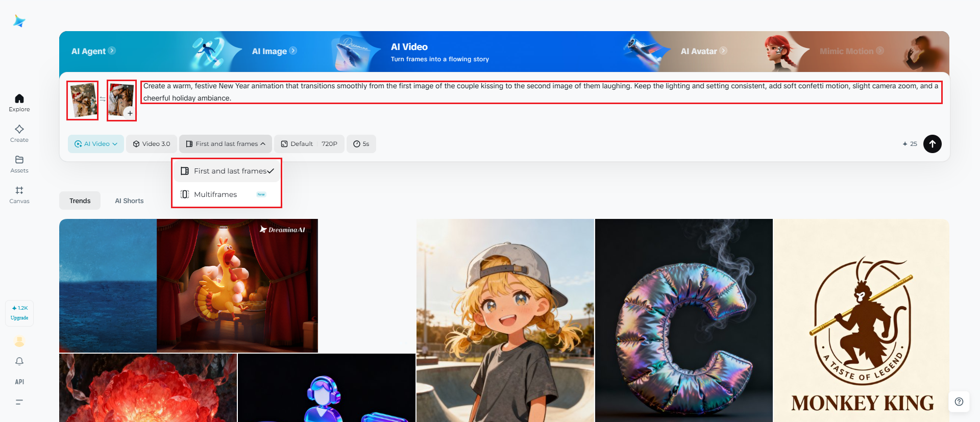The height and width of the screenshot is (422, 980).
Task: Open the Mimic Motion banner card
Action: (851, 51)
